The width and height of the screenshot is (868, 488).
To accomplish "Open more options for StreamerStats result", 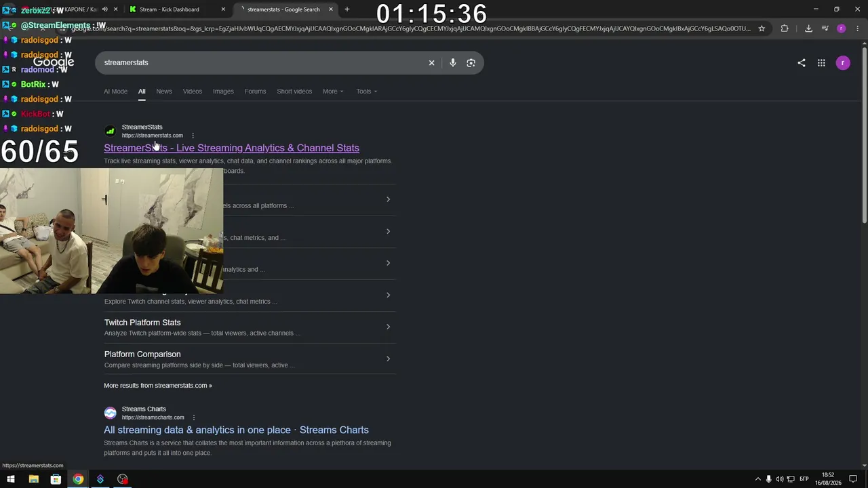I will click(193, 136).
